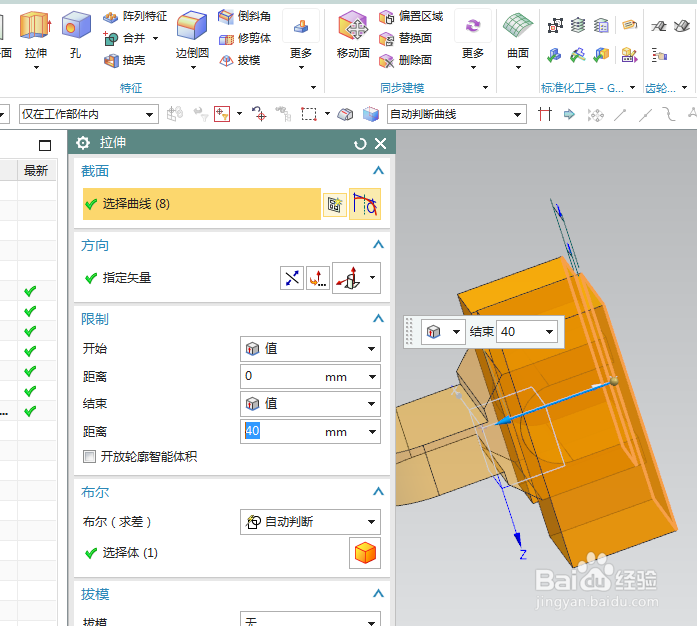The width and height of the screenshot is (697, 626).
Task: Click the orange cube select body icon
Action: click(x=365, y=553)
